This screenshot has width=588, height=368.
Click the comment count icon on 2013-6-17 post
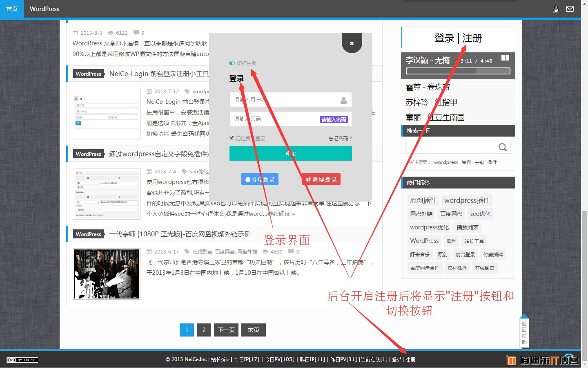pos(291,251)
